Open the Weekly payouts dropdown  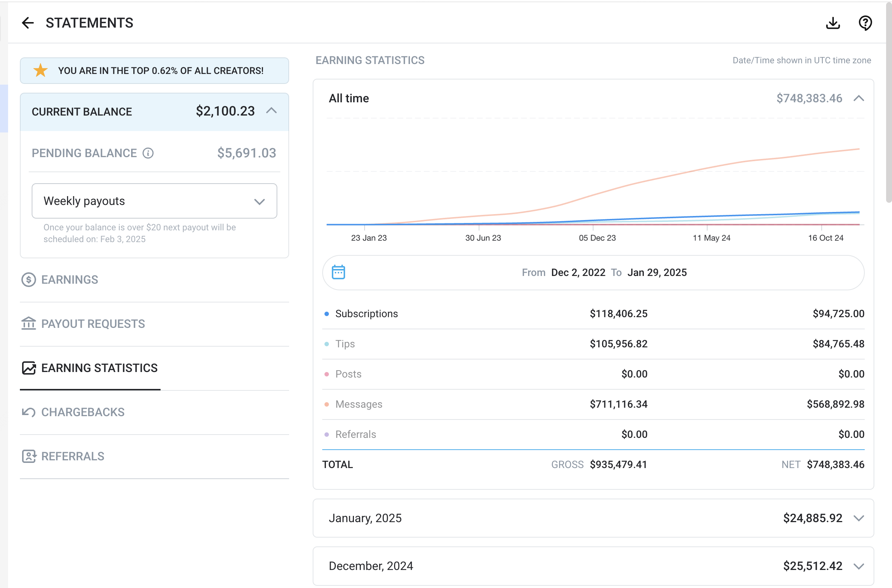[154, 201]
